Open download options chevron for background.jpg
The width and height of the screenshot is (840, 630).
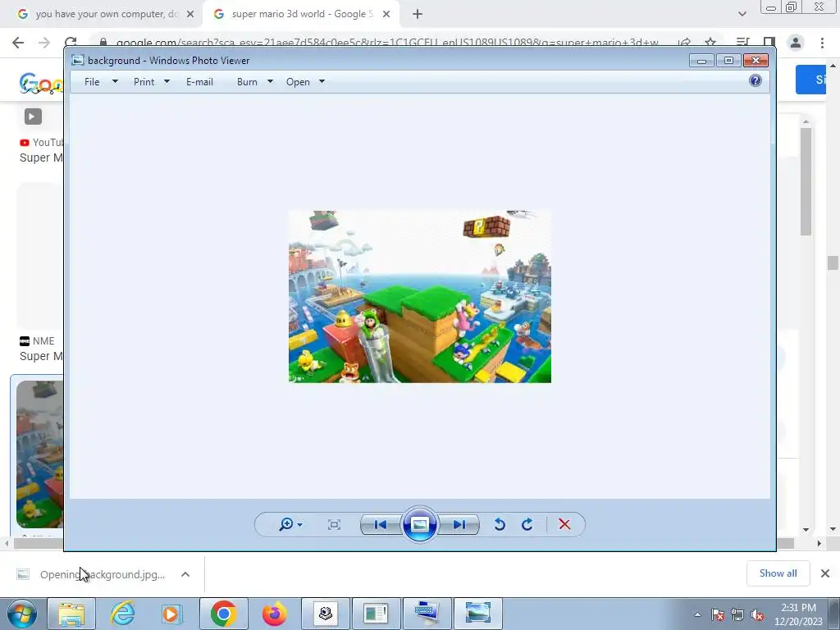(x=185, y=574)
